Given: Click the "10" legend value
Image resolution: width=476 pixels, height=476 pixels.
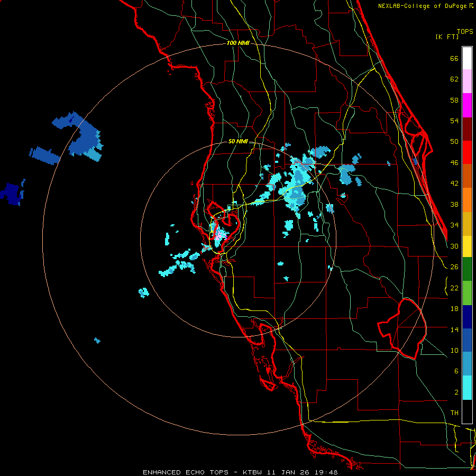Looking at the screenshot, I should [x=454, y=351].
